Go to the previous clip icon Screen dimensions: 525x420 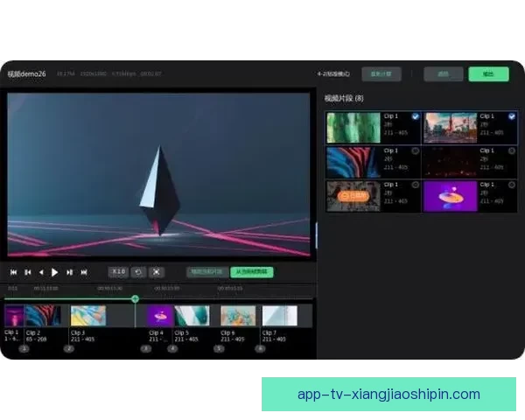click(x=27, y=272)
